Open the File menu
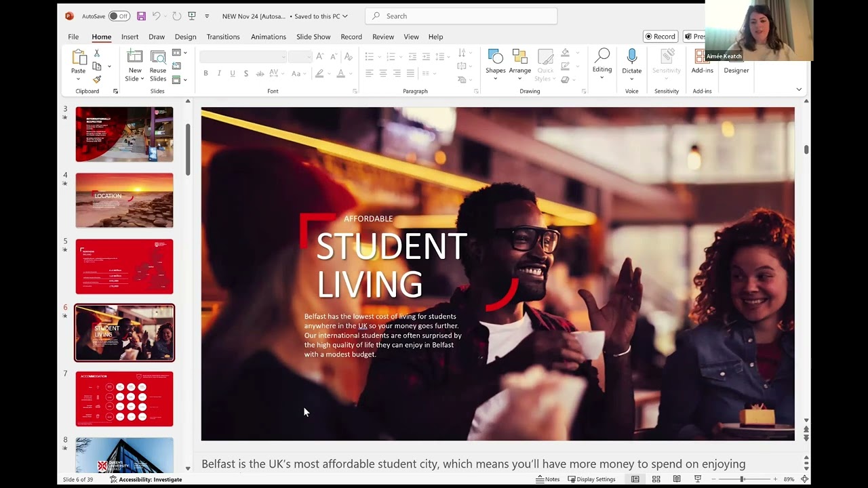The image size is (868, 488). point(73,37)
